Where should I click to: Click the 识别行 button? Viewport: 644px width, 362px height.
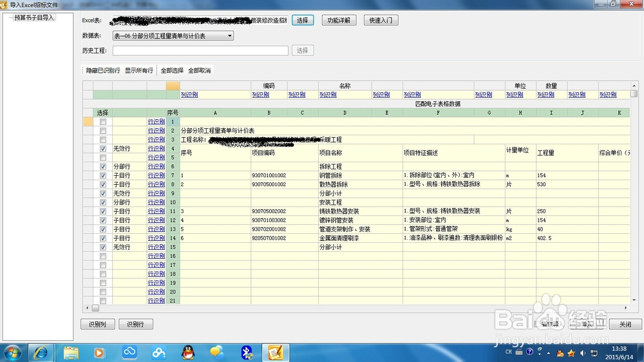(x=135, y=324)
